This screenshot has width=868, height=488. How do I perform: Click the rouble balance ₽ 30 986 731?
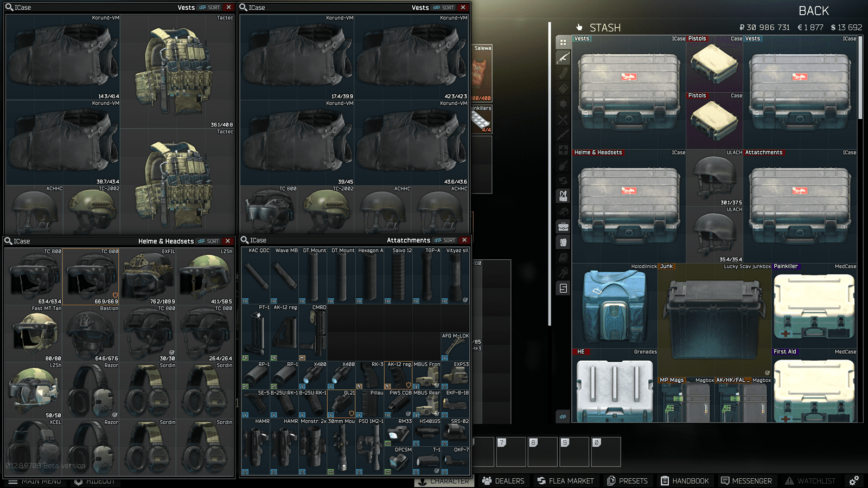click(764, 28)
